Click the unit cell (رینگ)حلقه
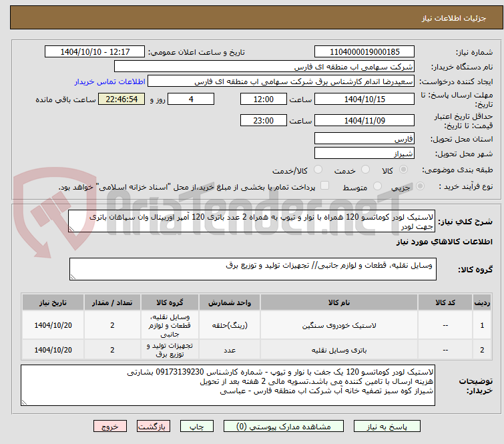This screenshot has height=444, width=504. click(x=230, y=325)
